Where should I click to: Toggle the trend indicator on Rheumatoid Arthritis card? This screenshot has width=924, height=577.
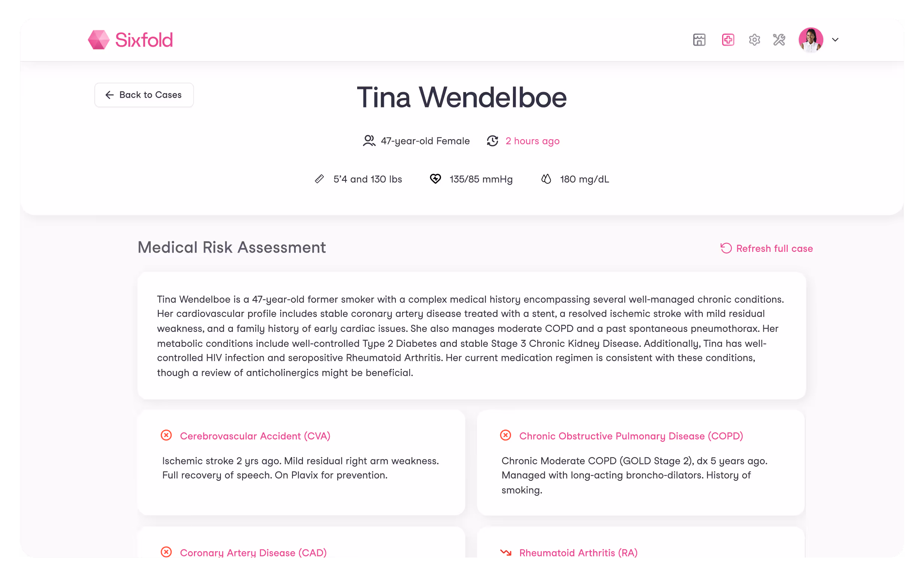click(505, 552)
